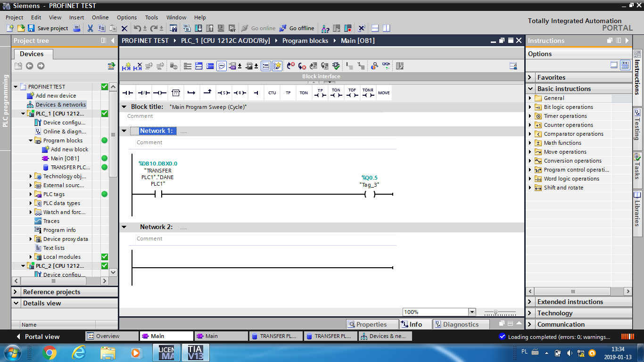
Task: Undo the last action in the toolbar
Action: point(137,28)
